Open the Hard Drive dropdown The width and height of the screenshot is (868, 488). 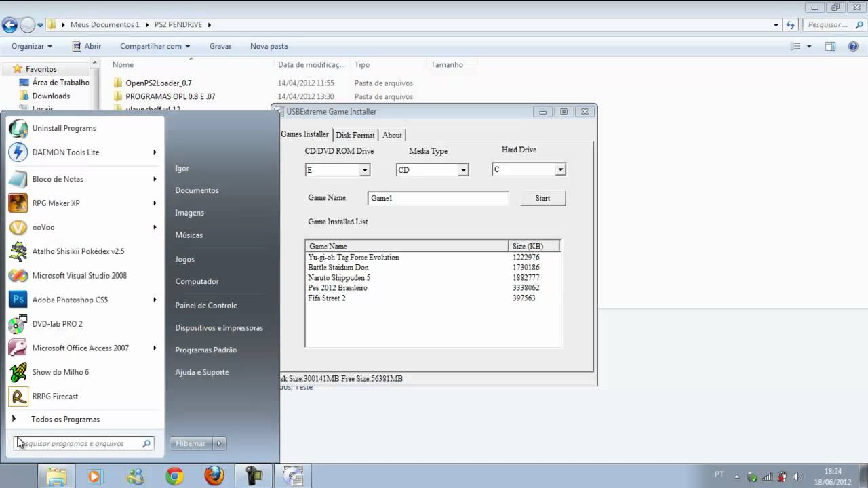pos(560,169)
